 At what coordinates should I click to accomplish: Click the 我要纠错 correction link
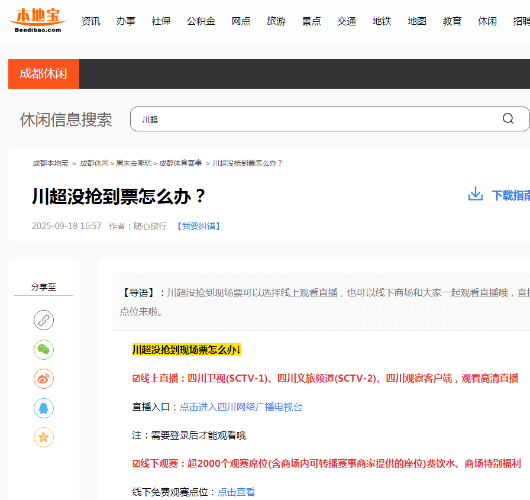coord(199,226)
